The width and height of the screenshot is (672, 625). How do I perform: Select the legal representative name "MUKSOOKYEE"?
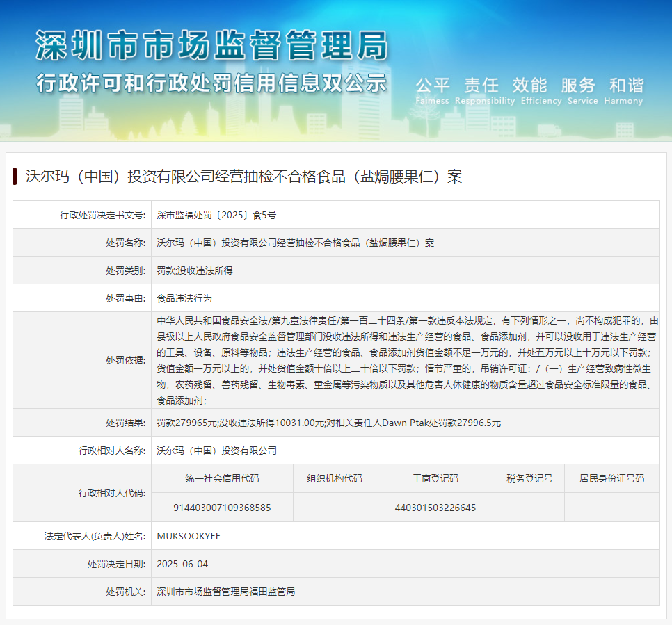(189, 536)
